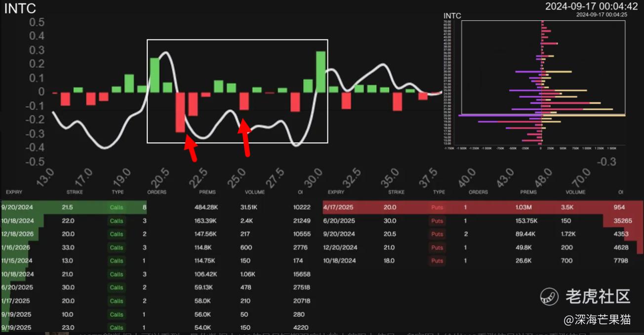644x335 pixels.
Task: Select expiry date 11/15/2024
Action: tap(17, 261)
